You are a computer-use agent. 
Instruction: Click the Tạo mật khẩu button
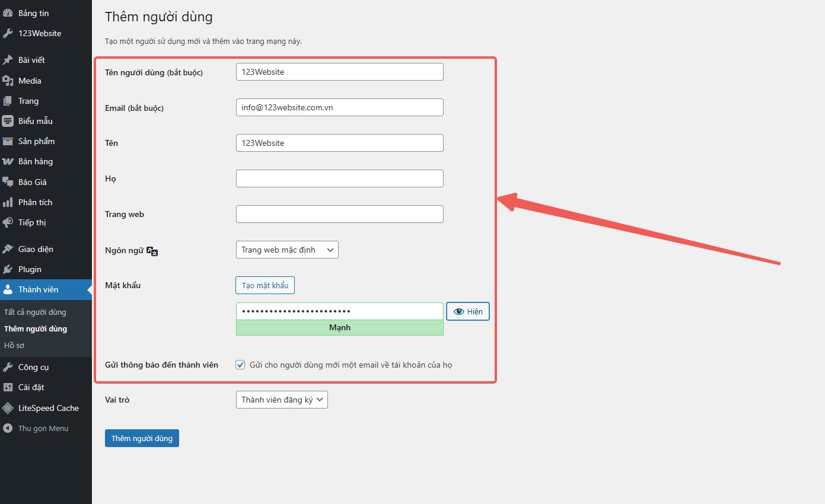[265, 285]
